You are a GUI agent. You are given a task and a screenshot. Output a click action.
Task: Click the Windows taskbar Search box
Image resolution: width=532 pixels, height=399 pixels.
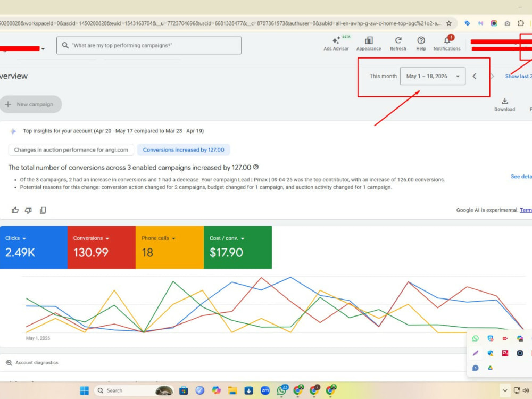pyautogui.click(x=134, y=390)
